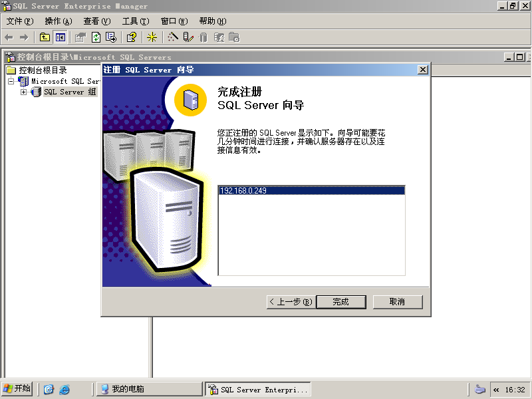Minimize the inner console child window

click(x=508, y=57)
